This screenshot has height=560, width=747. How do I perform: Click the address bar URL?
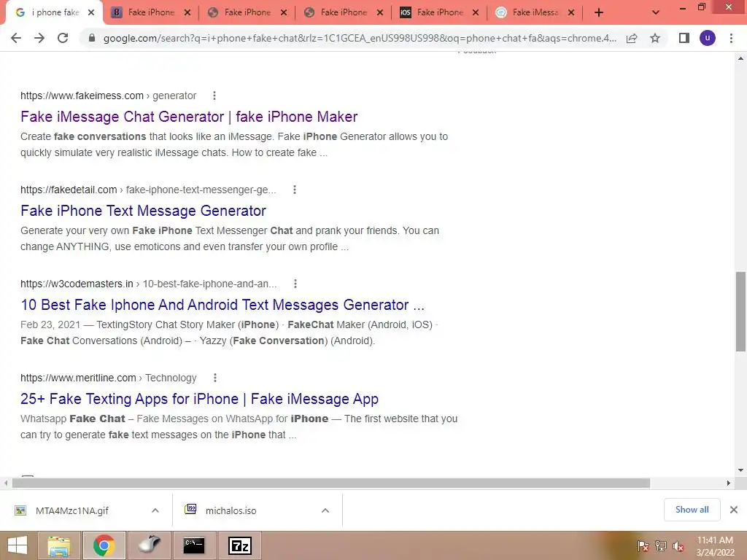tap(360, 38)
